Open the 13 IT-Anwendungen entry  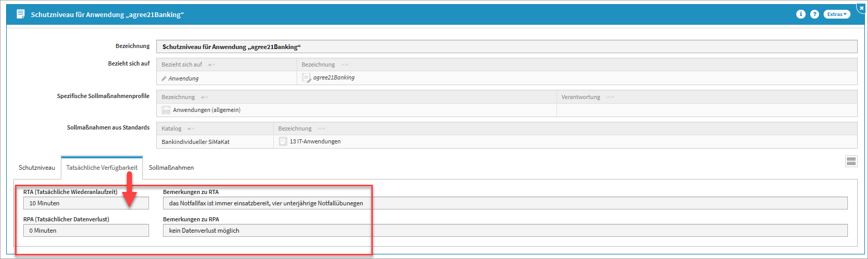pyautogui.click(x=315, y=141)
